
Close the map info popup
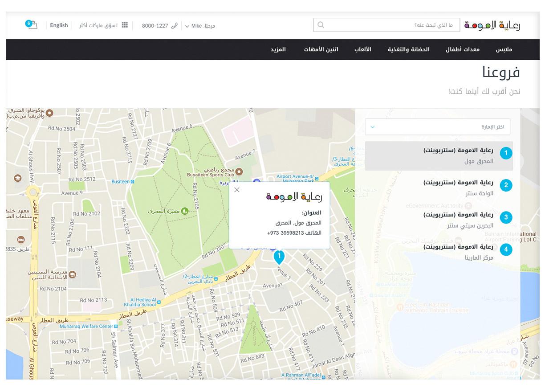point(237,190)
